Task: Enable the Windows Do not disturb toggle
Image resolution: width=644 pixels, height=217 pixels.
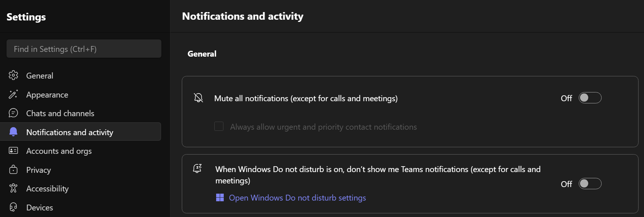Action: (590, 184)
